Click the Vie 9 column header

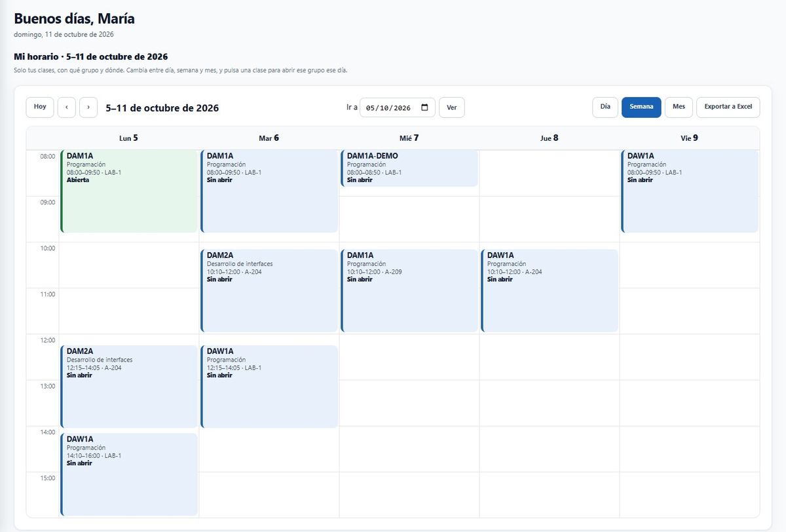690,138
